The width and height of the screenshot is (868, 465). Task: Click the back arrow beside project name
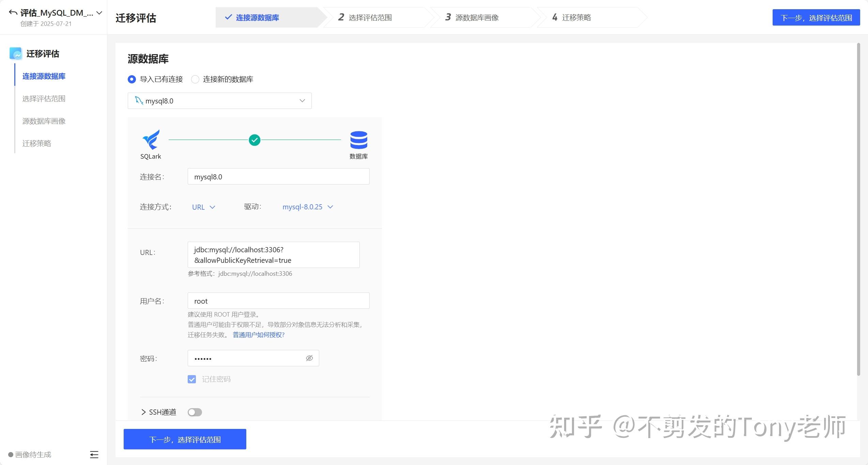click(13, 13)
